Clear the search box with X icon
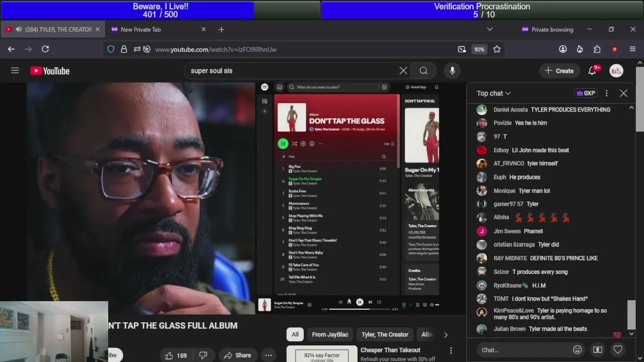Screen dimensions: 644x362 (403, 71)
